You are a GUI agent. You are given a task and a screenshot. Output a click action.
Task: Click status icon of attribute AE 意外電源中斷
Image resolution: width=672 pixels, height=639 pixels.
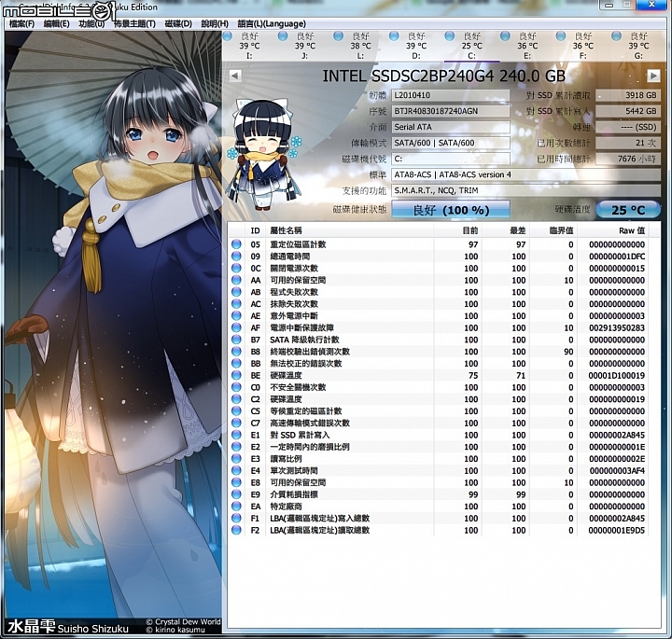point(236,315)
